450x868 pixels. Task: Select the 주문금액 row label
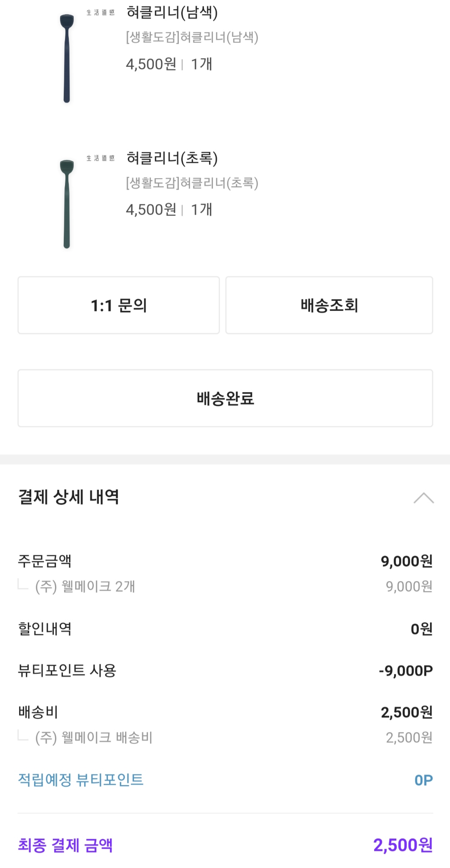pos(45,561)
